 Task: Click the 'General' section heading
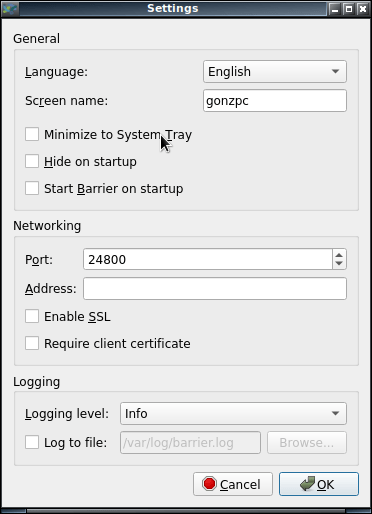point(37,39)
